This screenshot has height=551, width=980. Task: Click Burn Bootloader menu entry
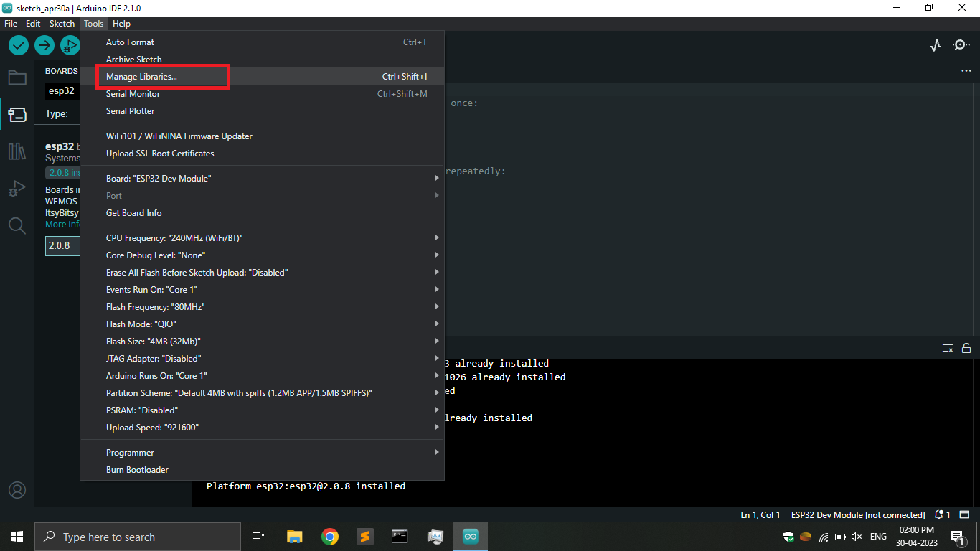click(x=136, y=469)
